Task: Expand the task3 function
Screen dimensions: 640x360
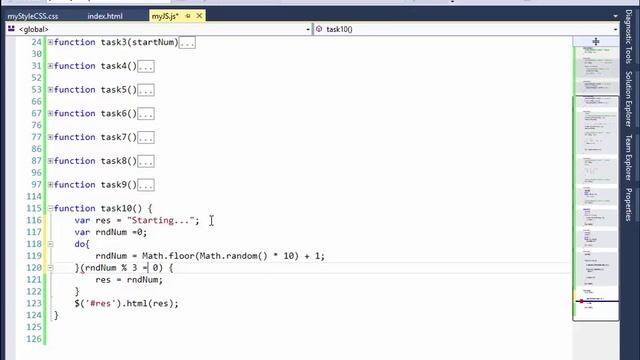Action: coord(50,42)
